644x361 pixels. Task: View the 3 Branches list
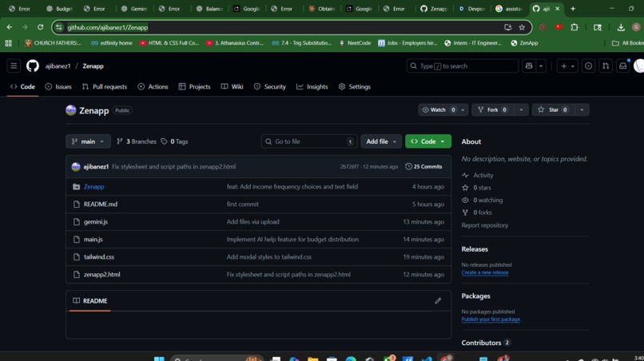[137, 141]
